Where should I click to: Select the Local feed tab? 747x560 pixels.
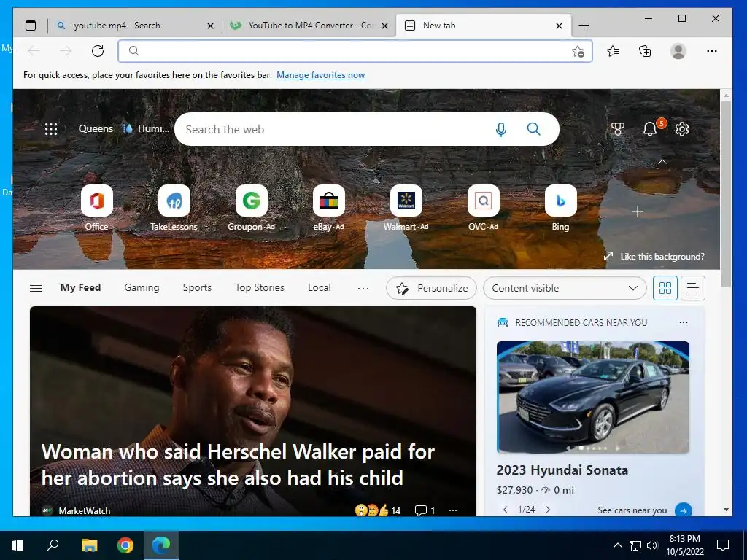319,287
